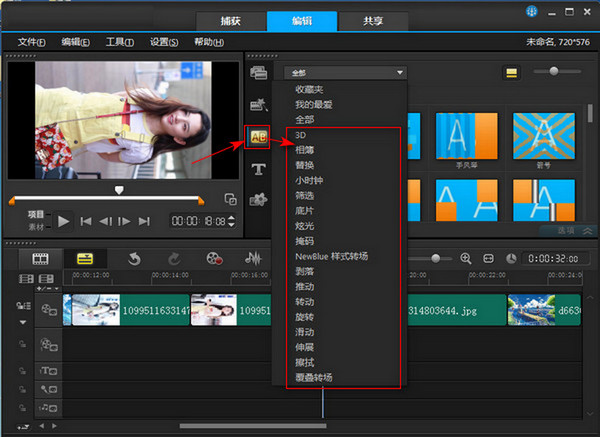Step to next frame button
This screenshot has height=437, width=600.
[124, 221]
